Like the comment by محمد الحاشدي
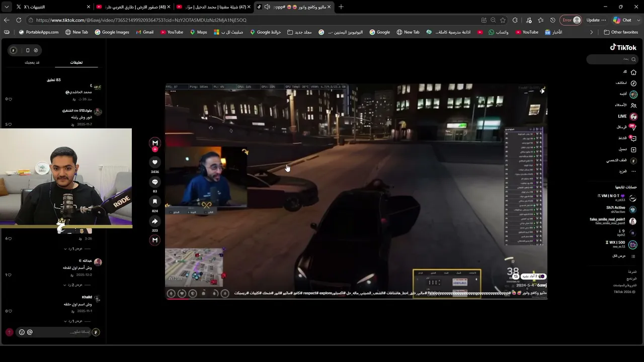644x362 pixels. point(10,99)
